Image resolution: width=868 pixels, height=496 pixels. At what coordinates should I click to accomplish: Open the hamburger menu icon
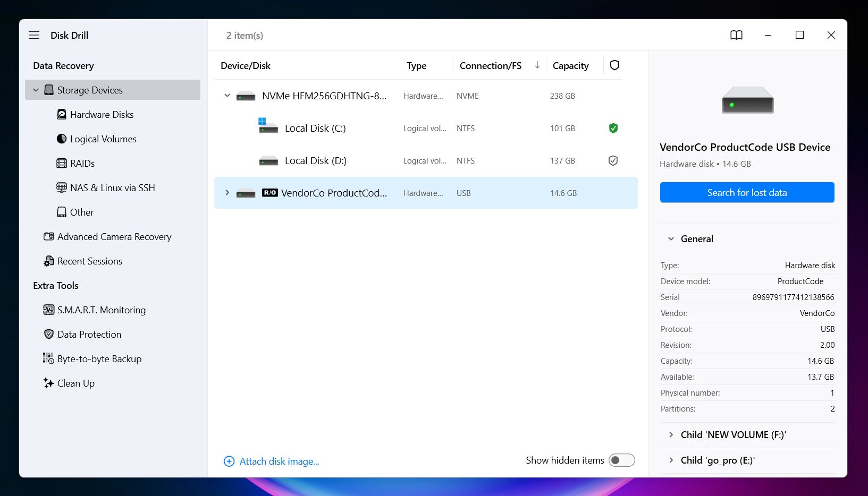point(34,35)
